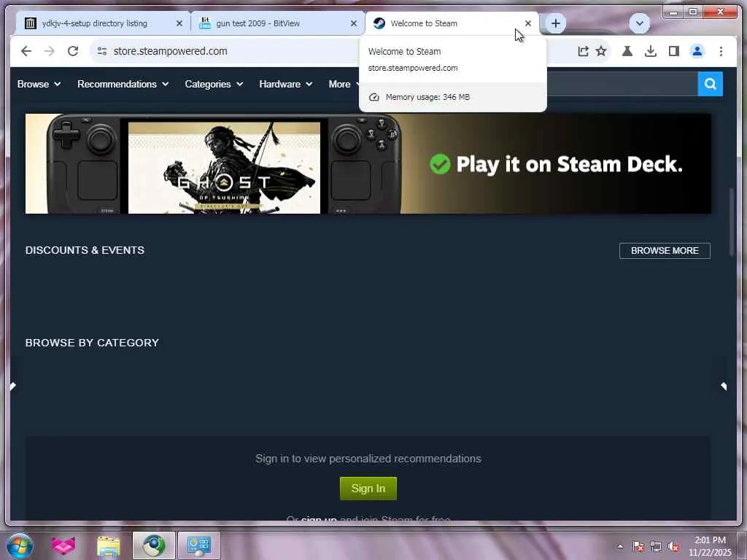Close the Welcome to Steam tab

pyautogui.click(x=528, y=23)
